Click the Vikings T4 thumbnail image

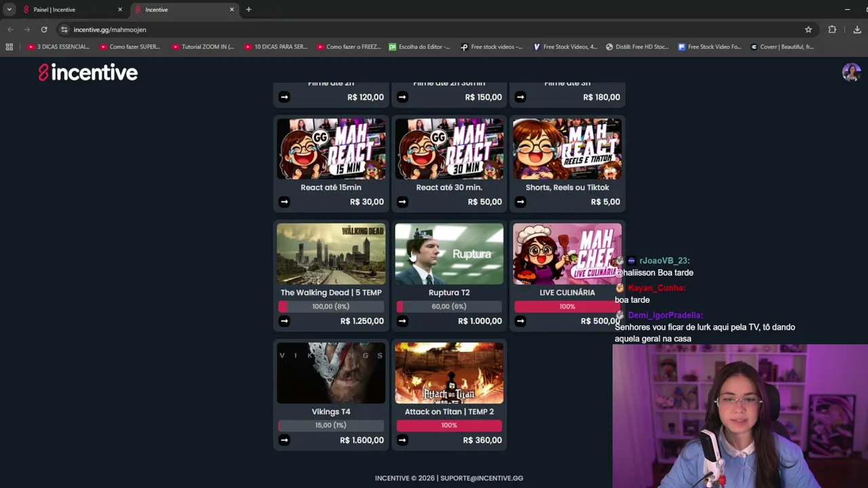point(331,373)
